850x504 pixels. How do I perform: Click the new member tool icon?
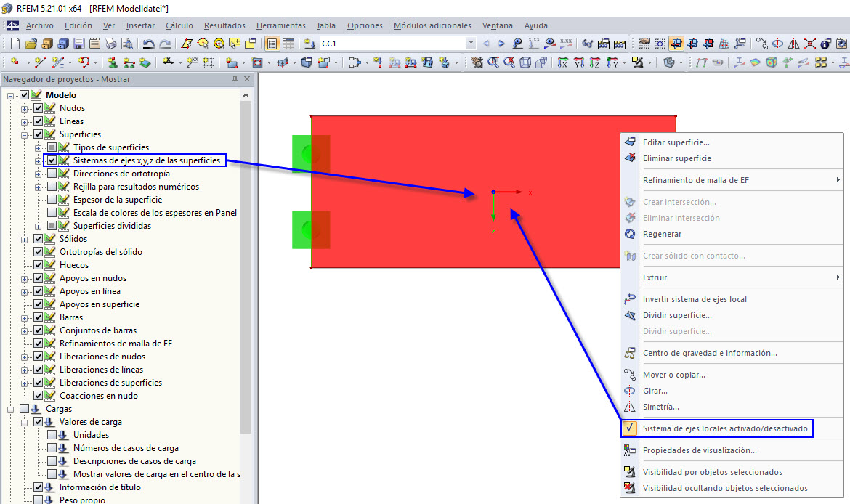[x=57, y=63]
